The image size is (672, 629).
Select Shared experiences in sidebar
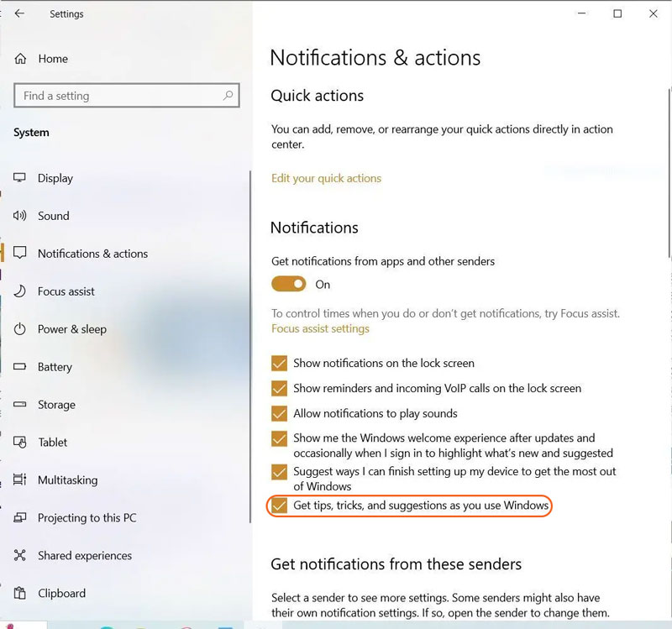[x=85, y=555]
